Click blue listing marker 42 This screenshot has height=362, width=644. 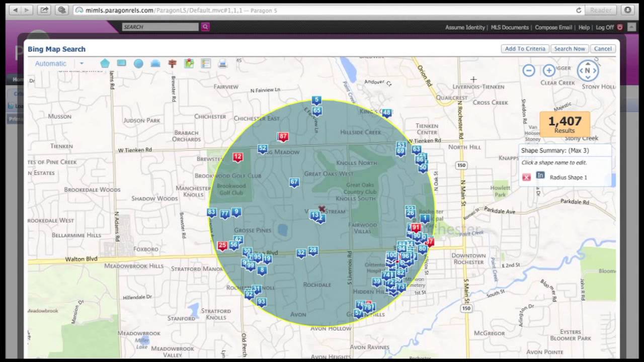tap(238, 240)
